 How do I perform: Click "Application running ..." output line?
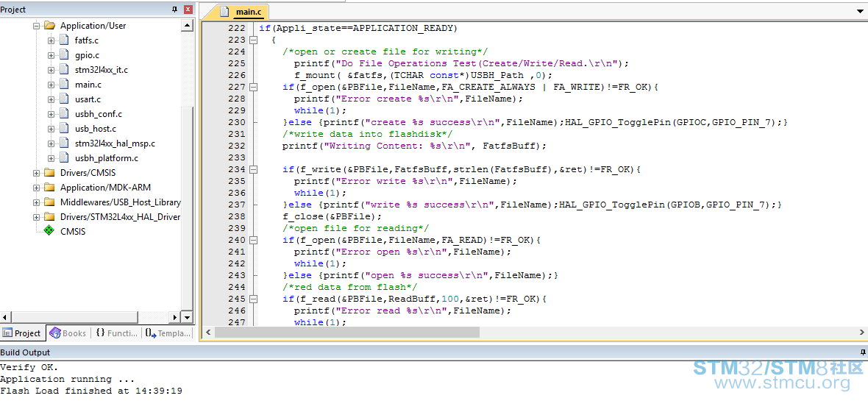point(67,380)
